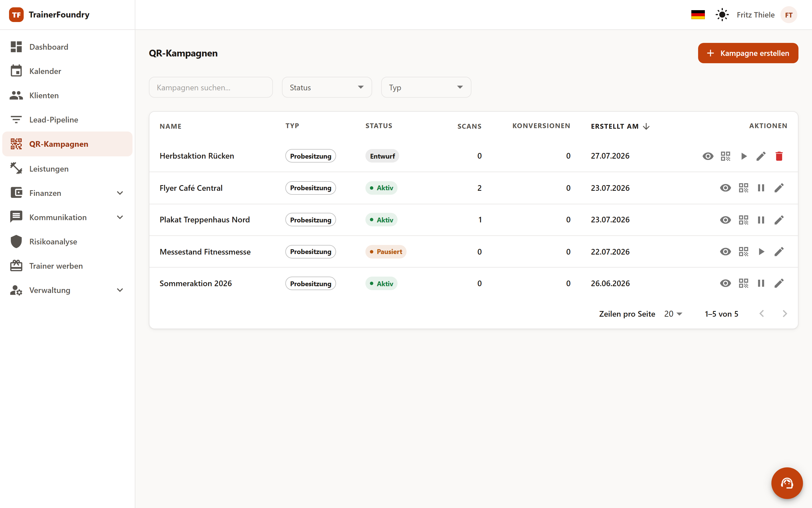Open the Status filter dropdown
This screenshot has height=508, width=812.
[327, 87]
